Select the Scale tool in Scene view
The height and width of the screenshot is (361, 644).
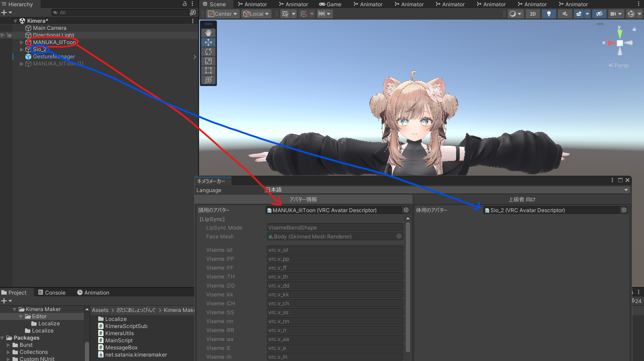[x=208, y=61]
